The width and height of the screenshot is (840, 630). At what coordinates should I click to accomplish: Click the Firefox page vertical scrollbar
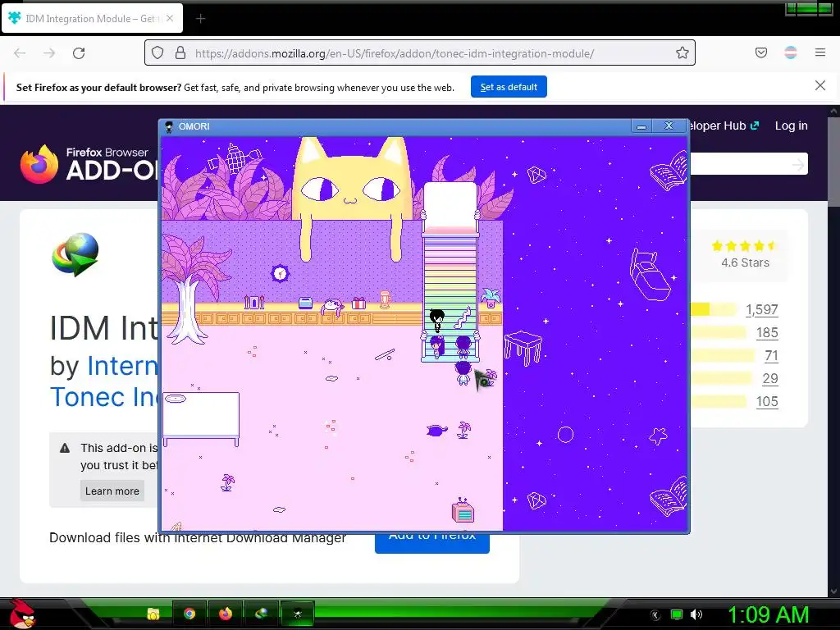pos(833,161)
